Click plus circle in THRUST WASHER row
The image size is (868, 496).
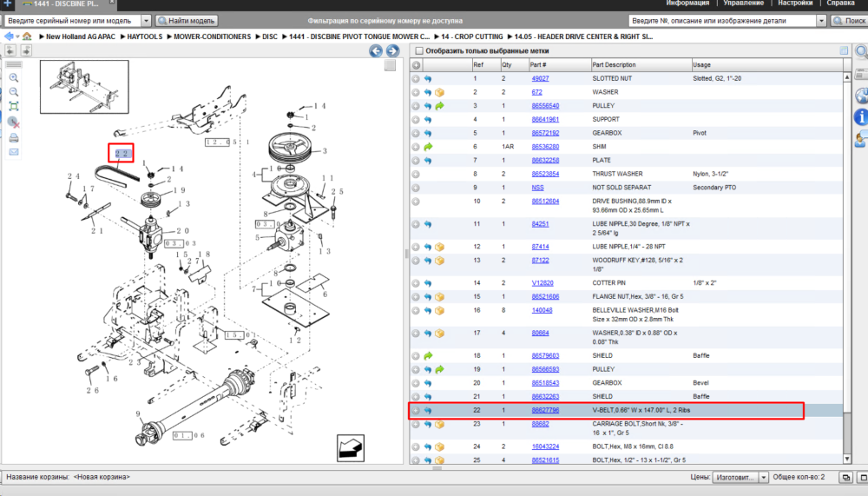tap(416, 174)
